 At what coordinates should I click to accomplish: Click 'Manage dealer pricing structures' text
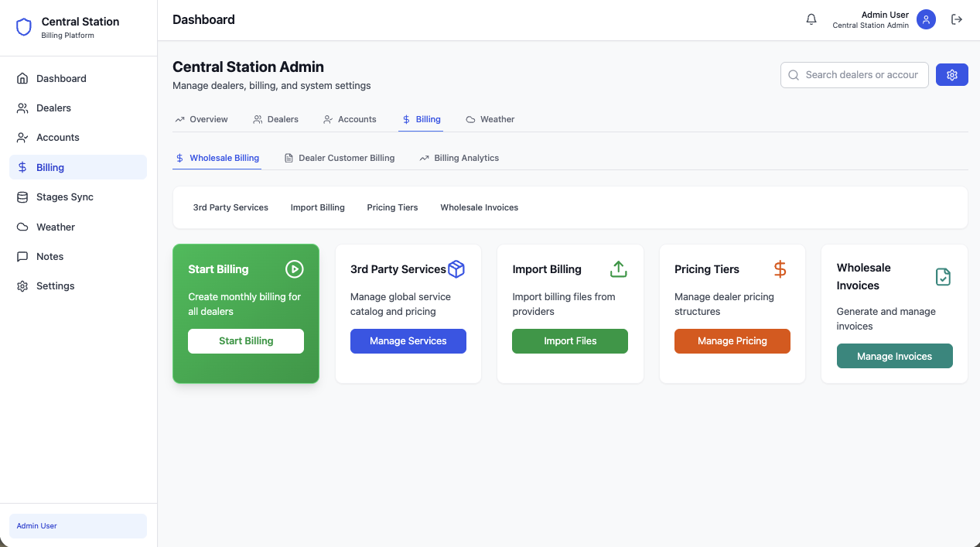click(724, 304)
